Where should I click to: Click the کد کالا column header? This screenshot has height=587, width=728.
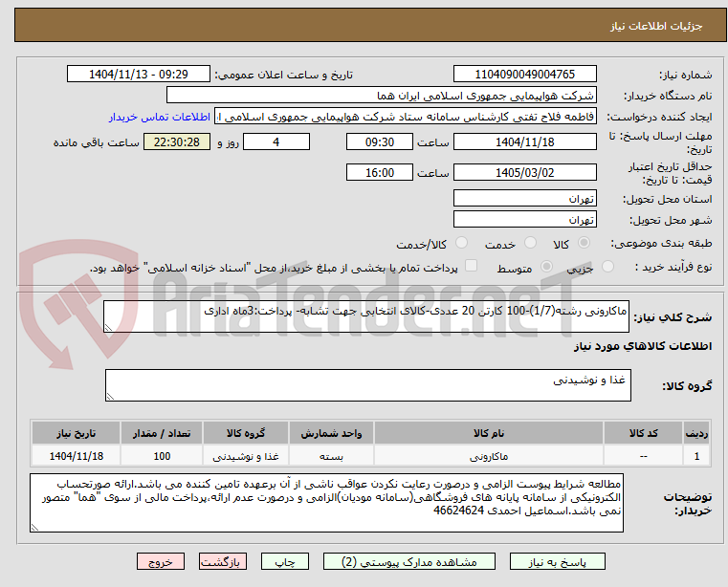click(643, 433)
